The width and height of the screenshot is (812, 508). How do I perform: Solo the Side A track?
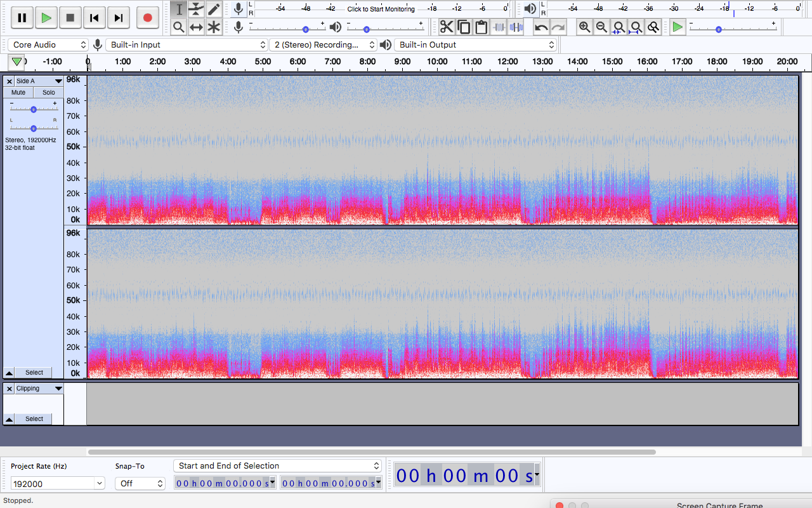click(x=48, y=92)
